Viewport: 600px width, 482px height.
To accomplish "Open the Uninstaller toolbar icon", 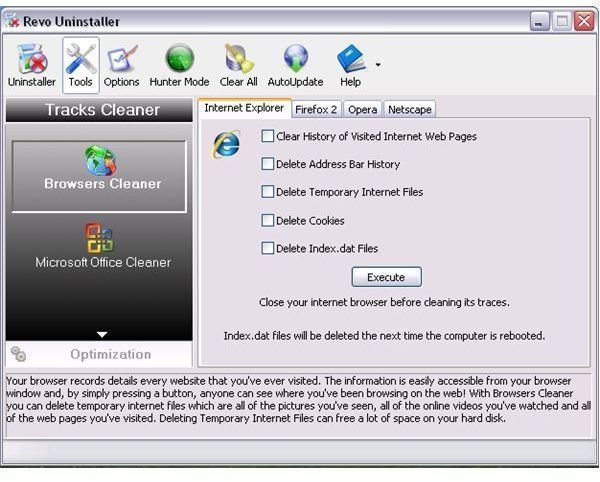I will 32,65.
